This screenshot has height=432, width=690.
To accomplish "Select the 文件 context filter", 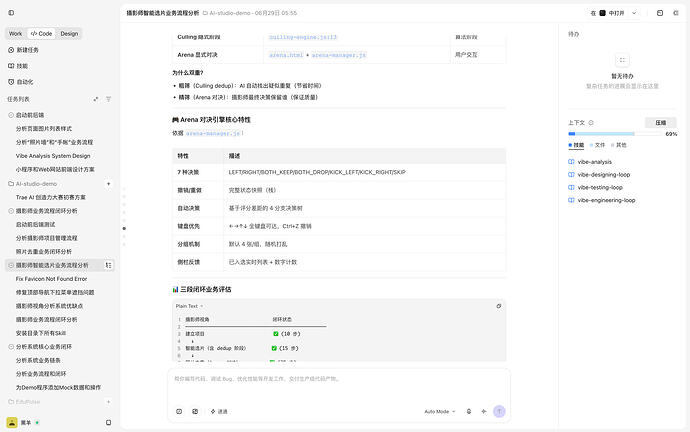I will (598, 145).
